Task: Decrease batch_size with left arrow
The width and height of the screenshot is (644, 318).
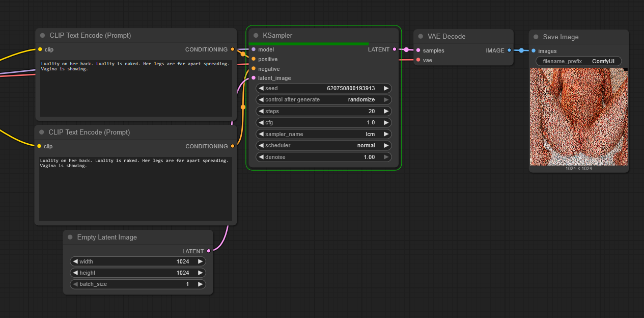Action: pos(75,284)
